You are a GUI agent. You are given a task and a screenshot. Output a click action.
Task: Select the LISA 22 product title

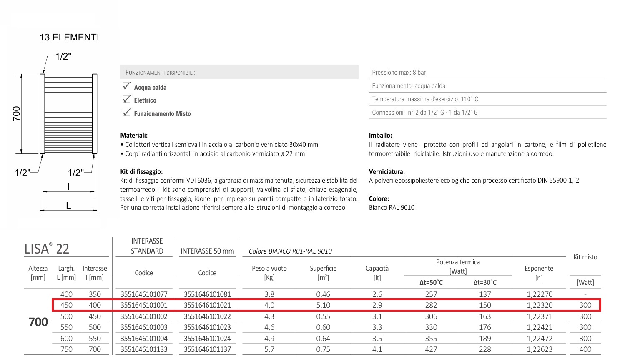(x=47, y=249)
